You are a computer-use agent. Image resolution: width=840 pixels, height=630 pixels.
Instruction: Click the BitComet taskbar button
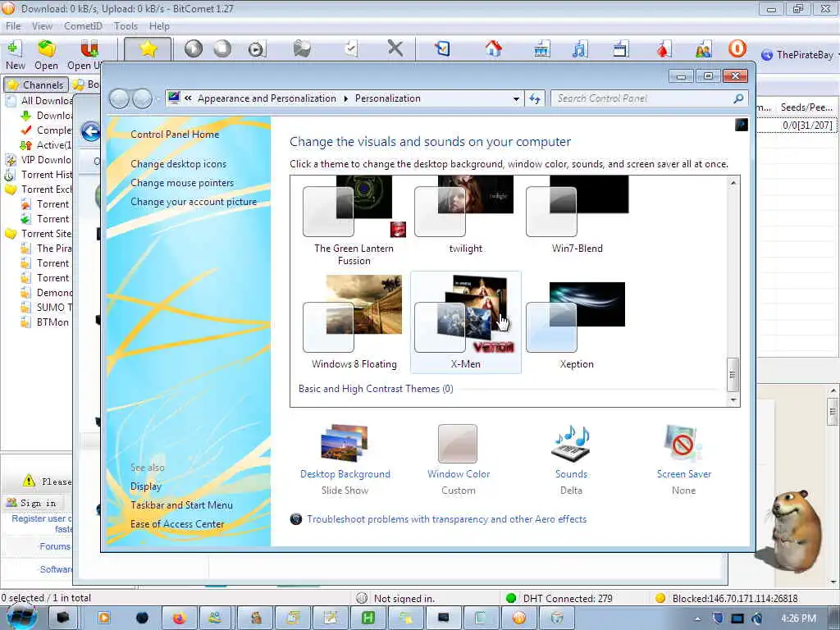coord(519,619)
